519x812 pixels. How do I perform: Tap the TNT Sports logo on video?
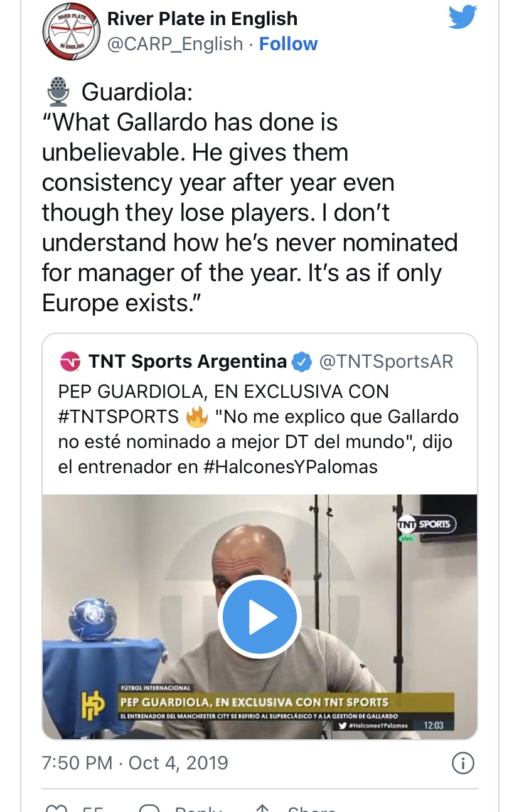[427, 525]
